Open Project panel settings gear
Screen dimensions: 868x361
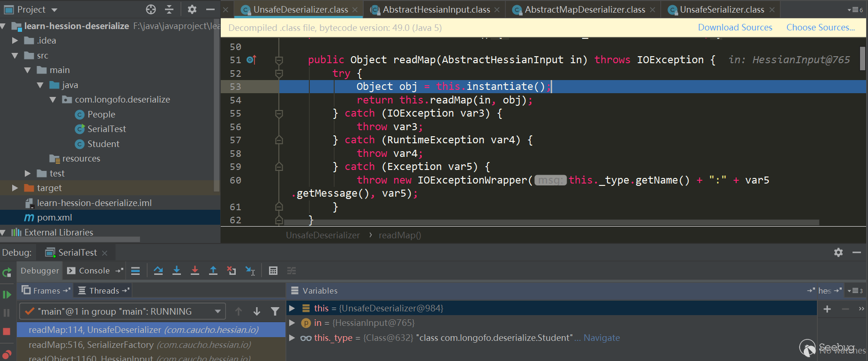point(192,9)
